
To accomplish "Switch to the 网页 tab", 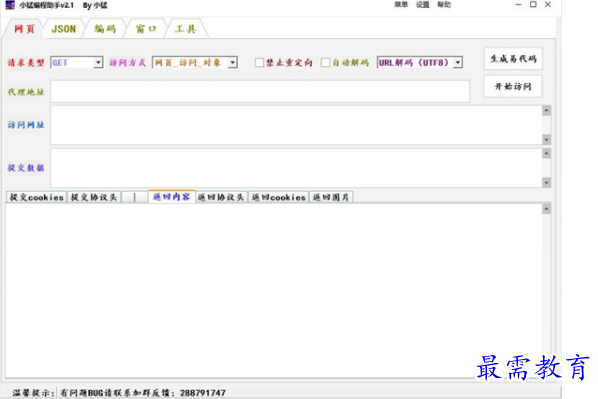I will pyautogui.click(x=24, y=29).
